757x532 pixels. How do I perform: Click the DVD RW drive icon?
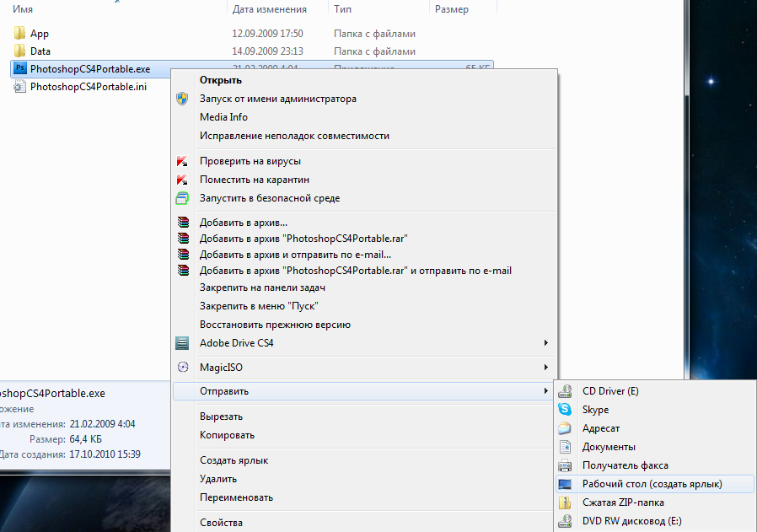tap(565, 521)
